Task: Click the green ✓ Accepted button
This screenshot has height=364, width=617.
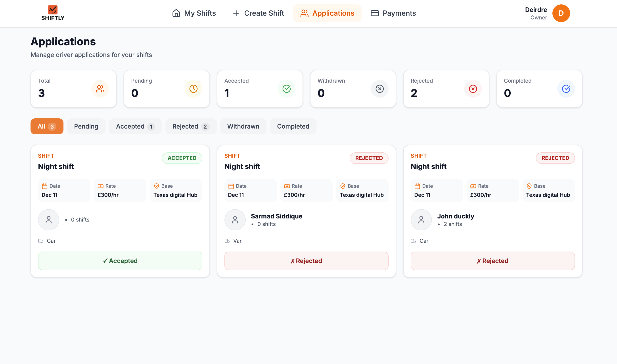Action: point(120,261)
